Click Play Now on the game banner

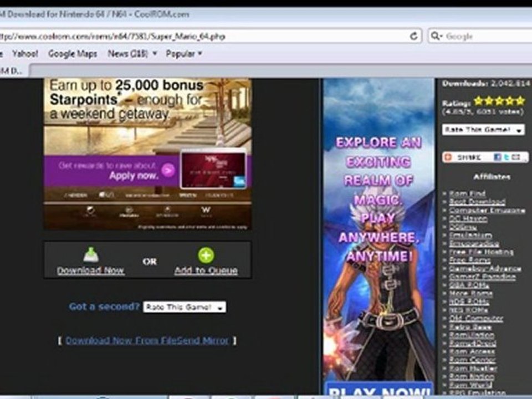coord(379,391)
